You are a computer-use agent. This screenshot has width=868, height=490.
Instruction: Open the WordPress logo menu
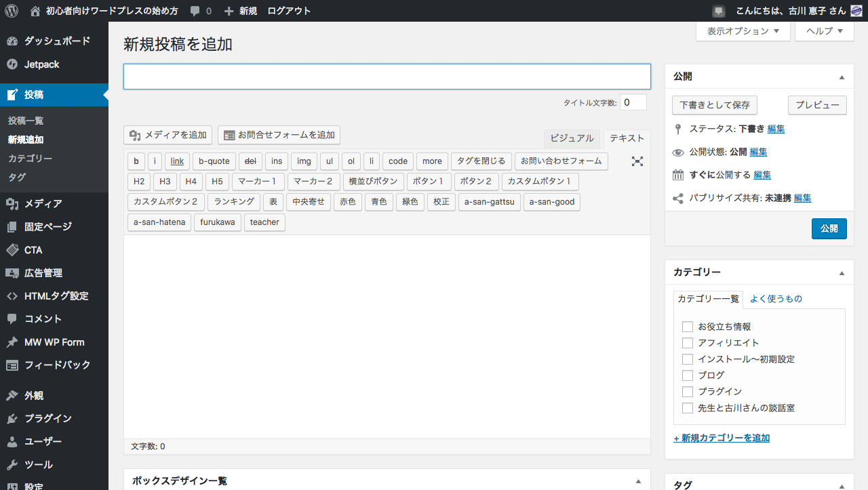(x=11, y=11)
